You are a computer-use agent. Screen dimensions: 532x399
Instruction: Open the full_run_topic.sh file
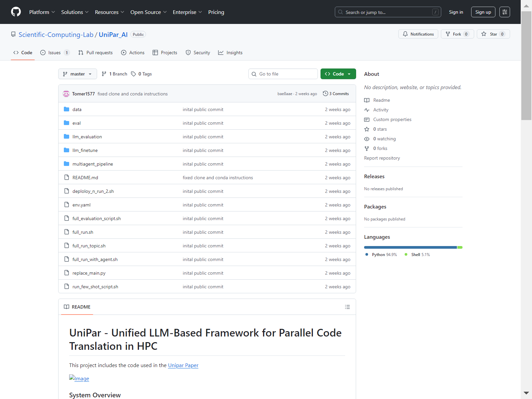click(89, 246)
